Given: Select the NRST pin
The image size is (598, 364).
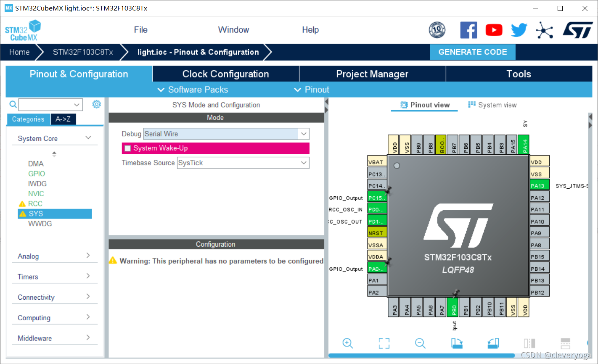Looking at the screenshot, I should [377, 233].
